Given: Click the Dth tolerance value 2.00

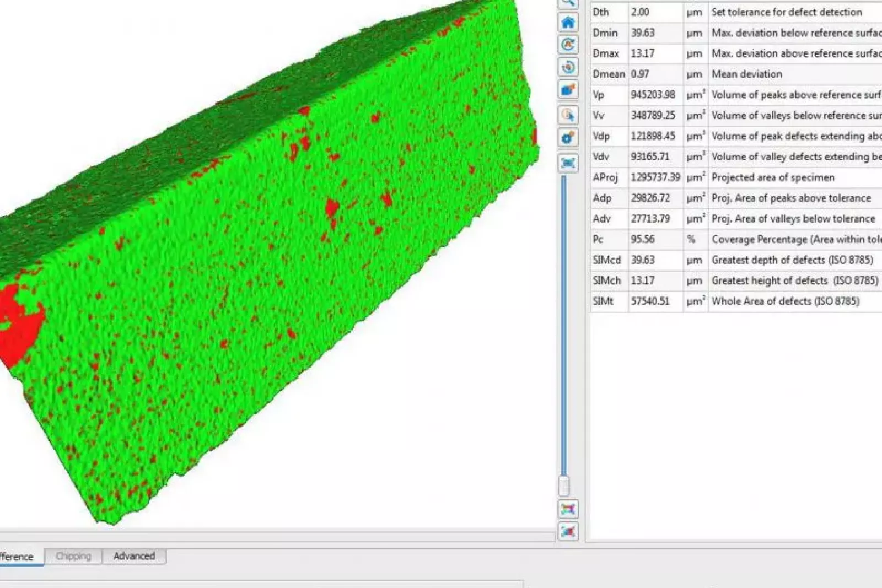Looking at the screenshot, I should pos(641,12).
